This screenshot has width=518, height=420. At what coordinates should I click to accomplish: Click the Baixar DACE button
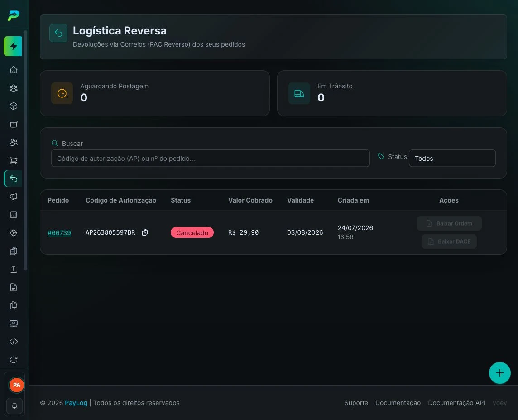tap(449, 241)
